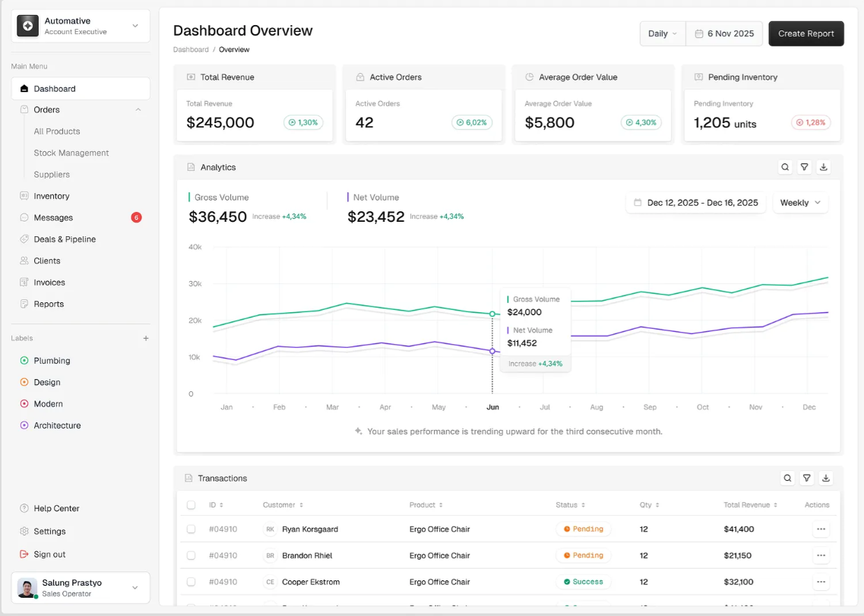Click the Clients people icon
The image size is (864, 616).
click(24, 261)
